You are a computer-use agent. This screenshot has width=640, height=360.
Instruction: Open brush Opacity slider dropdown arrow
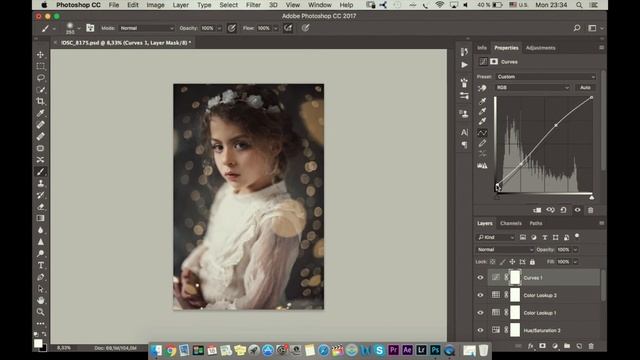coord(219,28)
